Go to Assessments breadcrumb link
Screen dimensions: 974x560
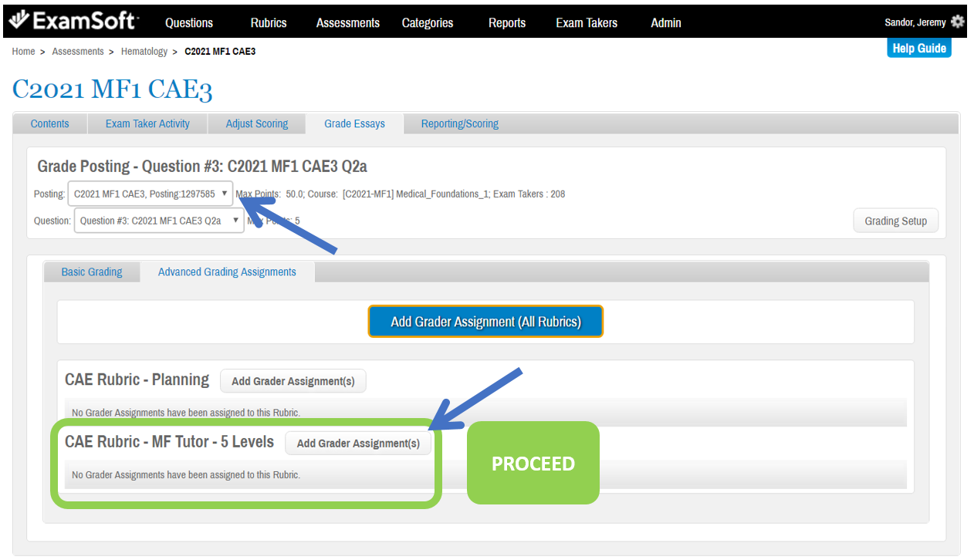click(78, 52)
